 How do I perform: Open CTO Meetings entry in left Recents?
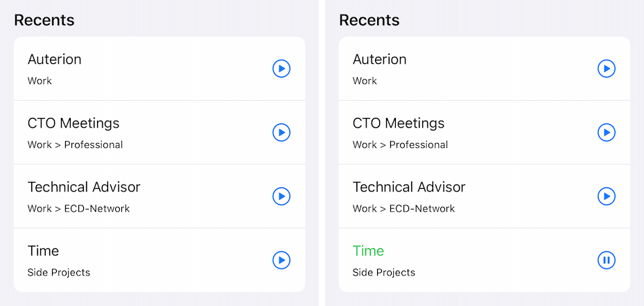click(159, 133)
